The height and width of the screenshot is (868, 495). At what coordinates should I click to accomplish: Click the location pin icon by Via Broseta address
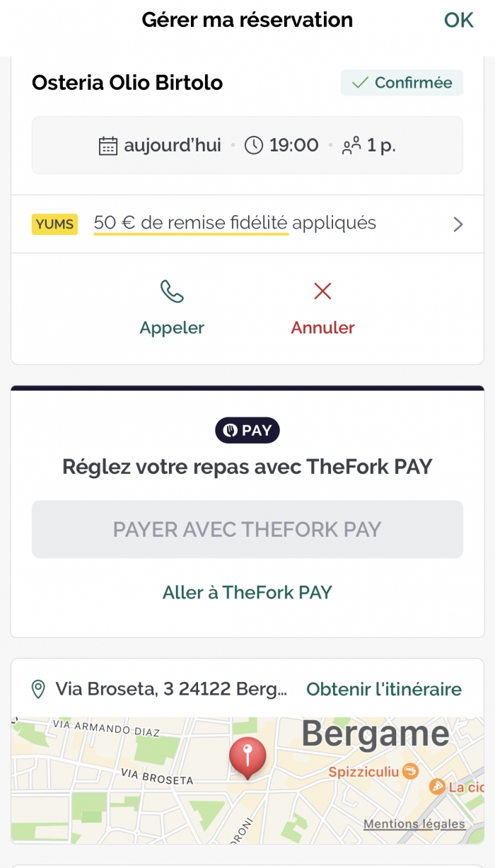[x=39, y=689]
